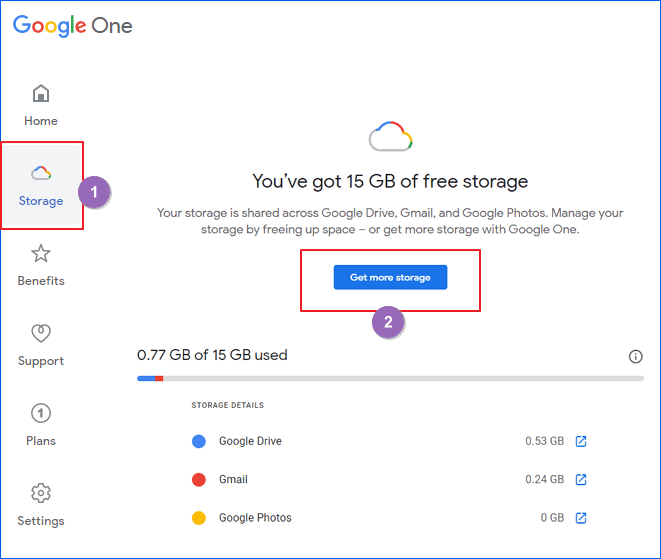This screenshot has width=661, height=559.
Task: Select the Home label in sidebar
Action: (41, 121)
